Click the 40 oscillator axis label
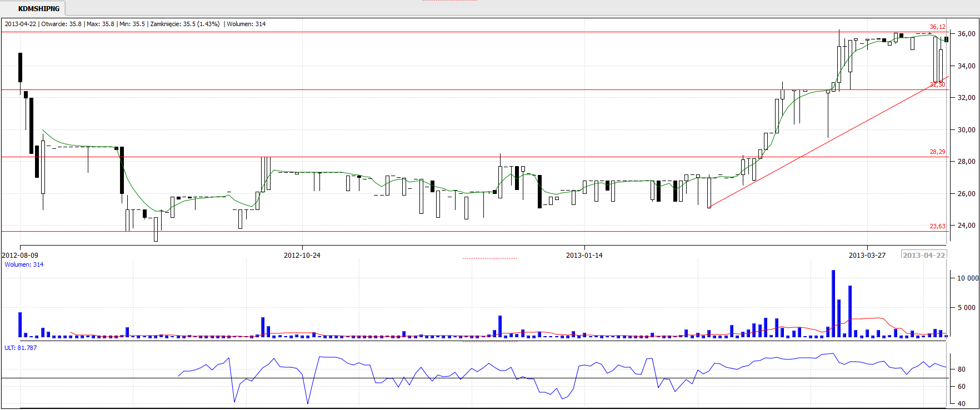This screenshot has width=980, height=410. coord(961,404)
